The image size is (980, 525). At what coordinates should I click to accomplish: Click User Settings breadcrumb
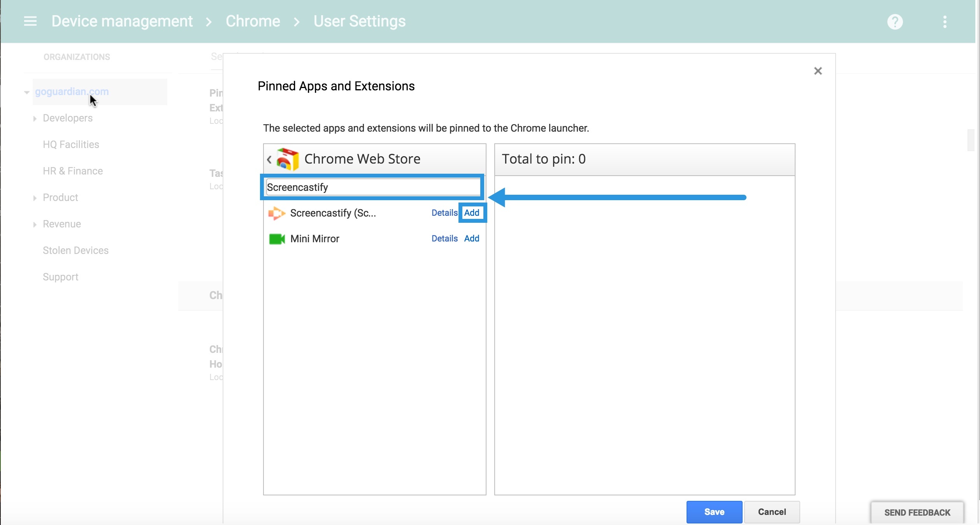359,21
